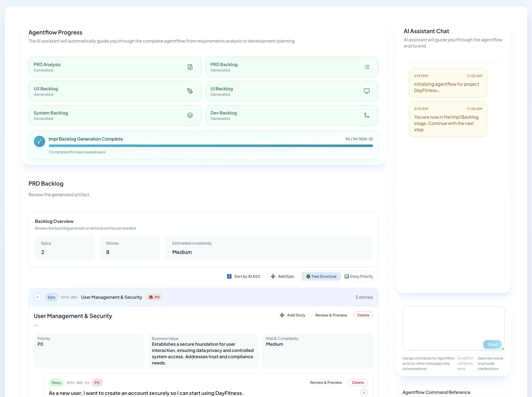Click the PRD Backlog list icon

(366, 67)
